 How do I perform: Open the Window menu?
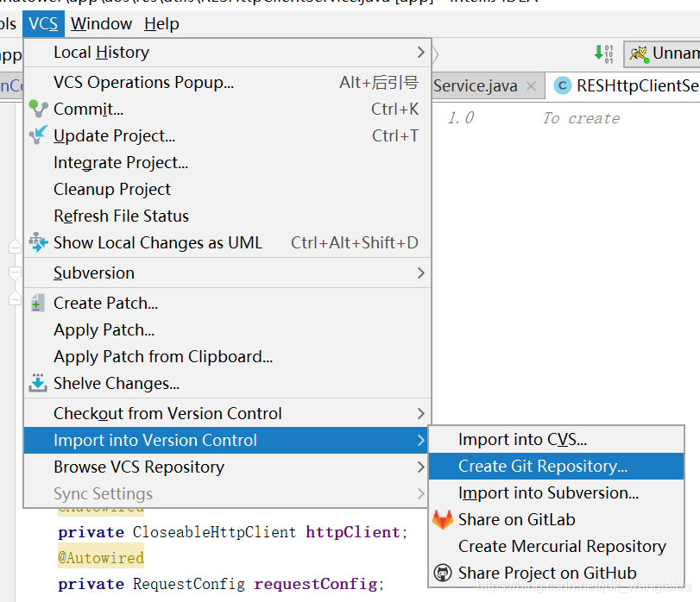pyautogui.click(x=101, y=23)
